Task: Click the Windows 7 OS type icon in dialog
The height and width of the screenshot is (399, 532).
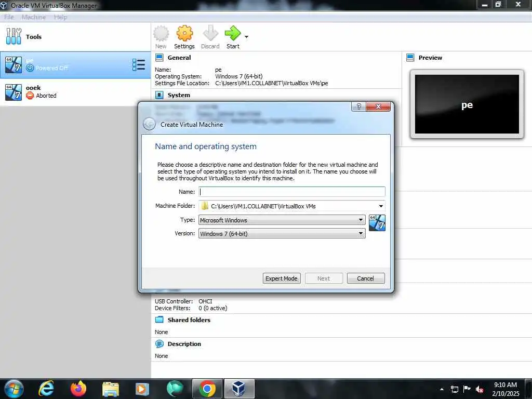Action: (x=377, y=223)
